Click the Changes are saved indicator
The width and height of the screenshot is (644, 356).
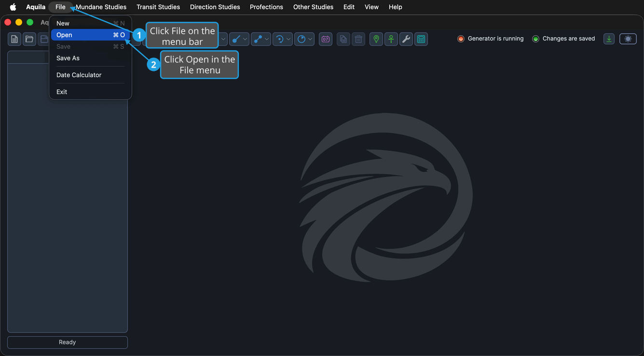point(563,39)
